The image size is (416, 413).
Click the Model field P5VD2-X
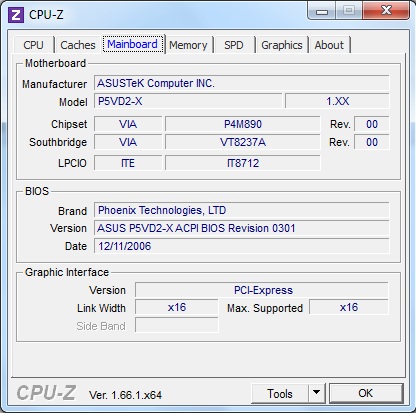188,101
